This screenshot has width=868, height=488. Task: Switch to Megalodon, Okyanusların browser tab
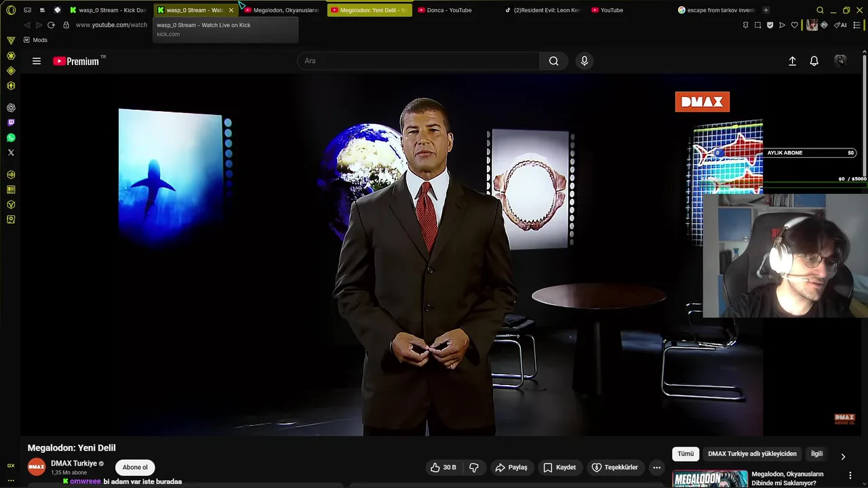pos(281,10)
